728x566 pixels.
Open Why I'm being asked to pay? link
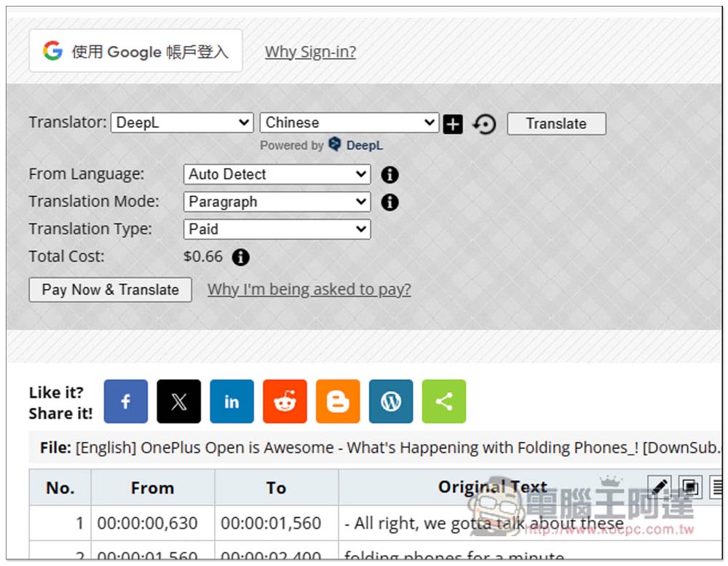point(309,289)
